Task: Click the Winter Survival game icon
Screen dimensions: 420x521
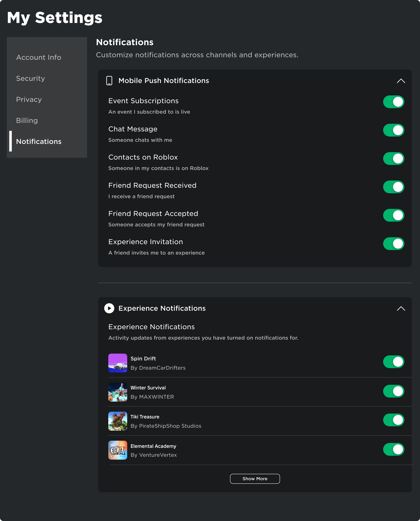Action: pos(117,392)
